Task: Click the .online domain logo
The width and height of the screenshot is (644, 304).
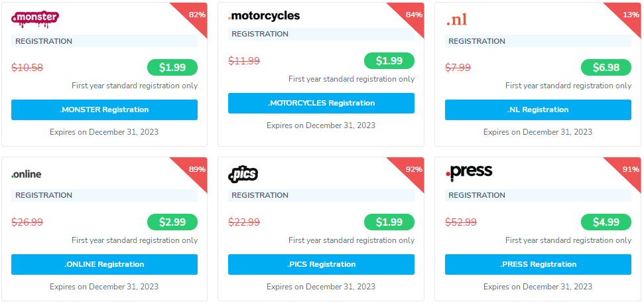Action: click(27, 174)
